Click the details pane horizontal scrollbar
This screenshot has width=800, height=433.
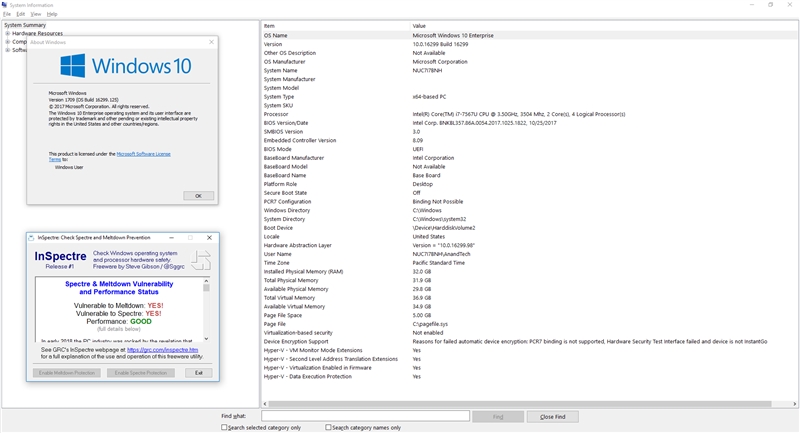(520, 404)
